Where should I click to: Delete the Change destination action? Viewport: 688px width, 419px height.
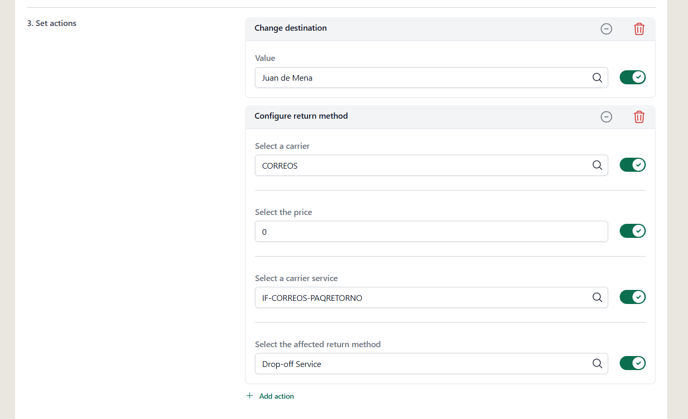(639, 29)
